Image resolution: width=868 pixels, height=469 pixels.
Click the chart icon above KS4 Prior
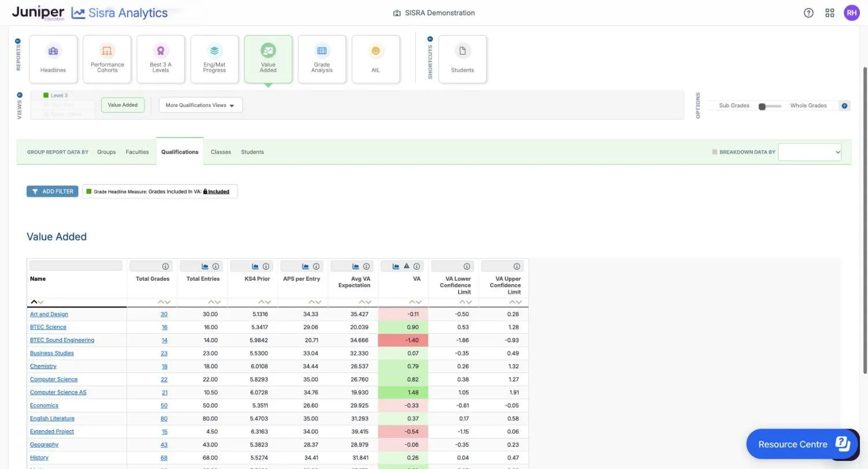[255, 266]
